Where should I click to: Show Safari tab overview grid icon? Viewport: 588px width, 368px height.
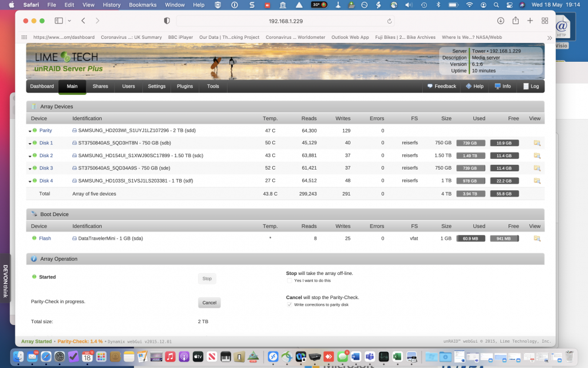(x=545, y=21)
